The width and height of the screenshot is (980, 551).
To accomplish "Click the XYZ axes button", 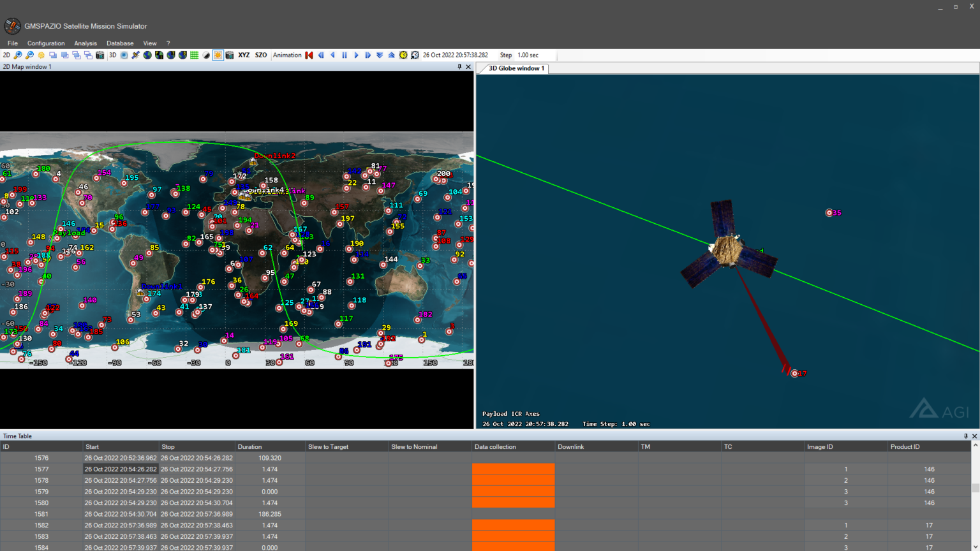I will pyautogui.click(x=242, y=55).
